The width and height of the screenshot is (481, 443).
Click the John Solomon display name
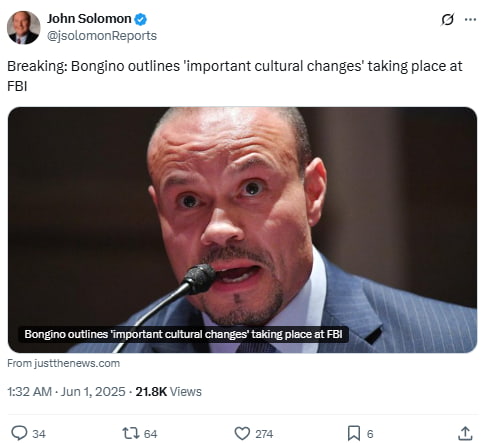(x=89, y=19)
